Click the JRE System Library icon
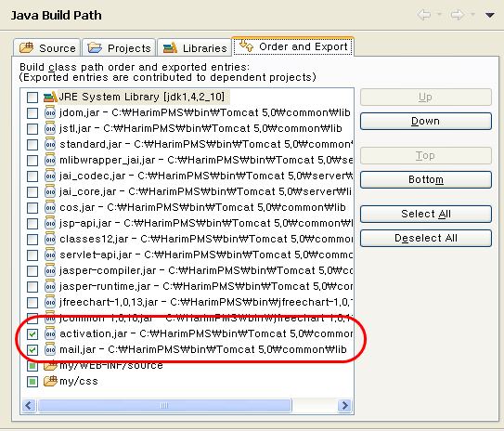The width and height of the screenshot is (504, 431). [x=50, y=97]
